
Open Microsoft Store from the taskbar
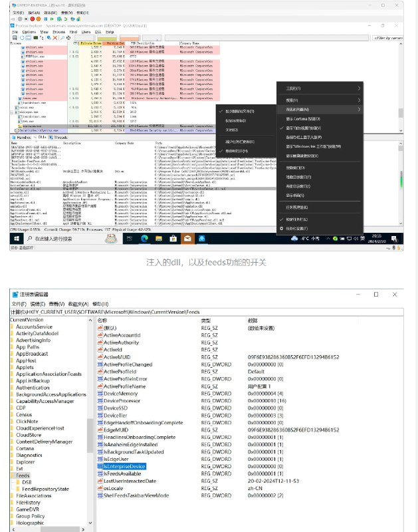(173, 239)
